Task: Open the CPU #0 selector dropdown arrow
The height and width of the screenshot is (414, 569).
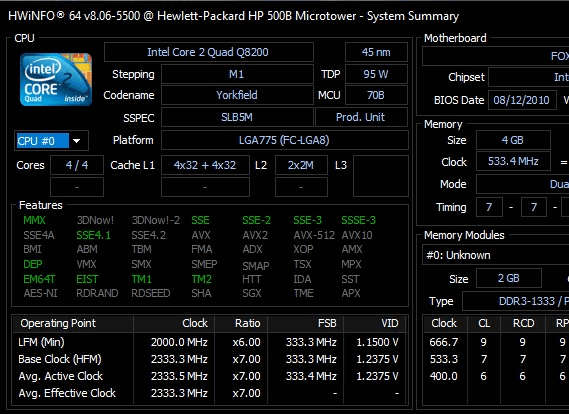Action: coord(77,141)
